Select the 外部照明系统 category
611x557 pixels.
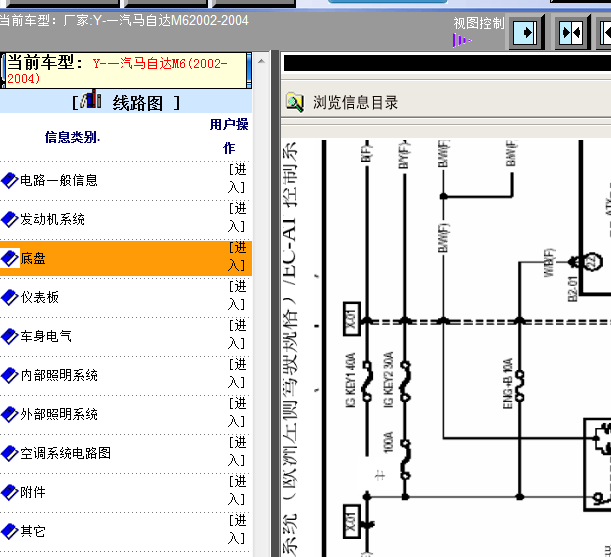pyautogui.click(x=59, y=414)
